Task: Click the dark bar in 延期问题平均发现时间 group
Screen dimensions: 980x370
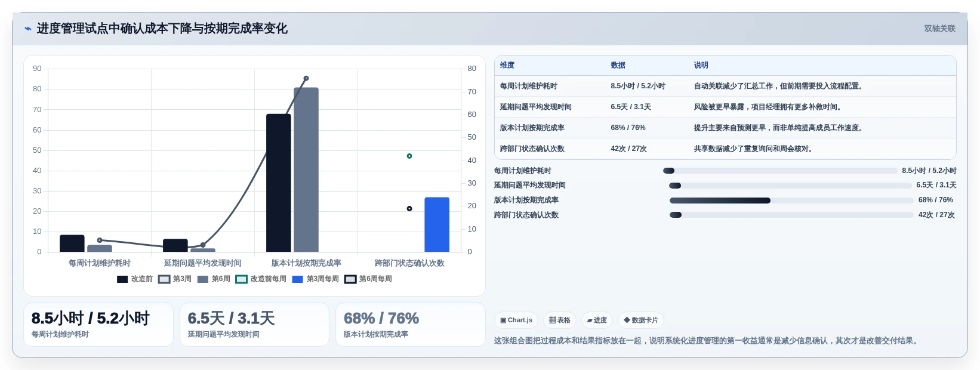Action: click(x=175, y=245)
